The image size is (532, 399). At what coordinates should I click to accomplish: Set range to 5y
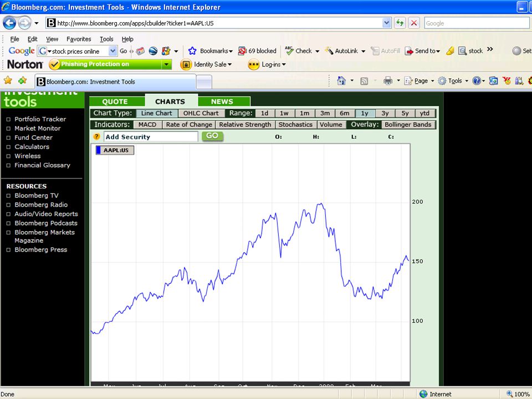405,113
